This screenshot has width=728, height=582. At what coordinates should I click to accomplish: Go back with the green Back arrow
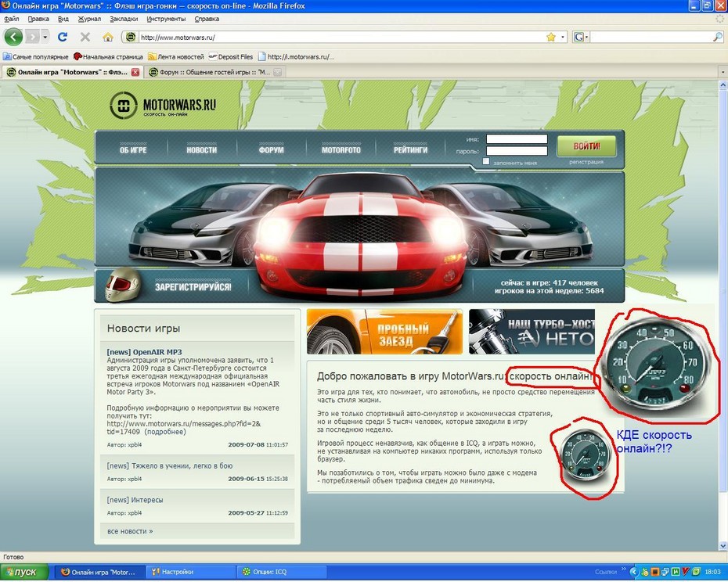(x=13, y=37)
